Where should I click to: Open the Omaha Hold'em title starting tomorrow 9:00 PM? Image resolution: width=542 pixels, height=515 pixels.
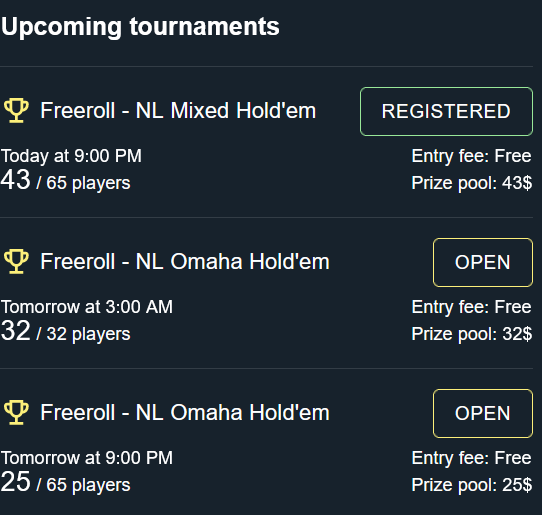tap(185, 413)
